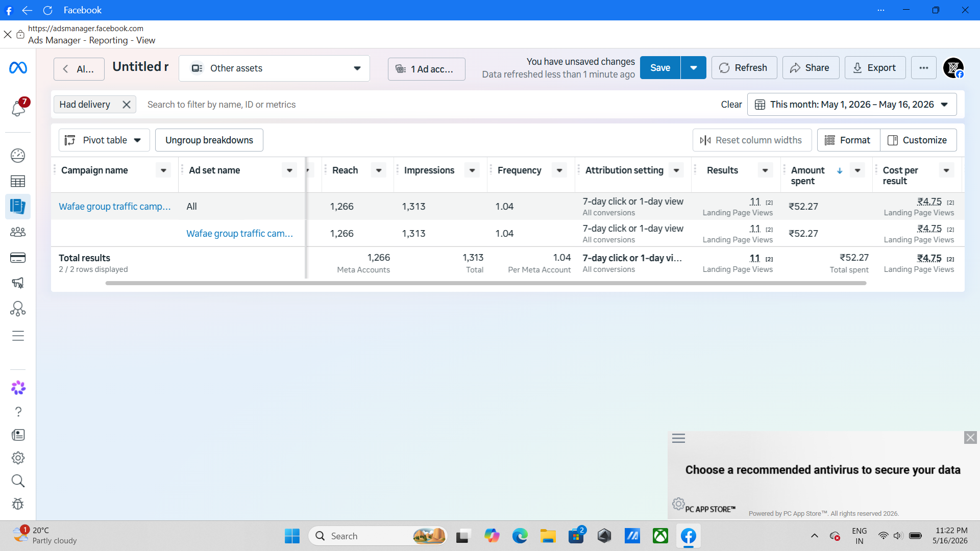Open the Meta logo home icon
The image size is (980, 551).
click(x=18, y=68)
